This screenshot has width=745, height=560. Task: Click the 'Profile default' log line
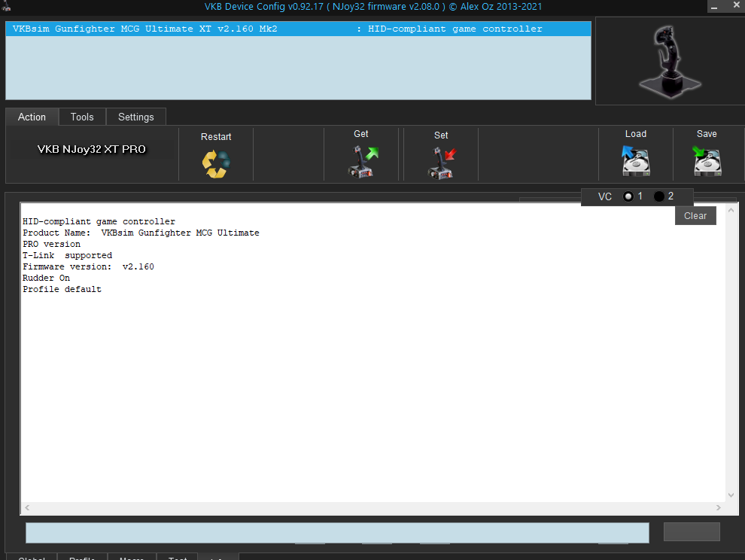62,290
